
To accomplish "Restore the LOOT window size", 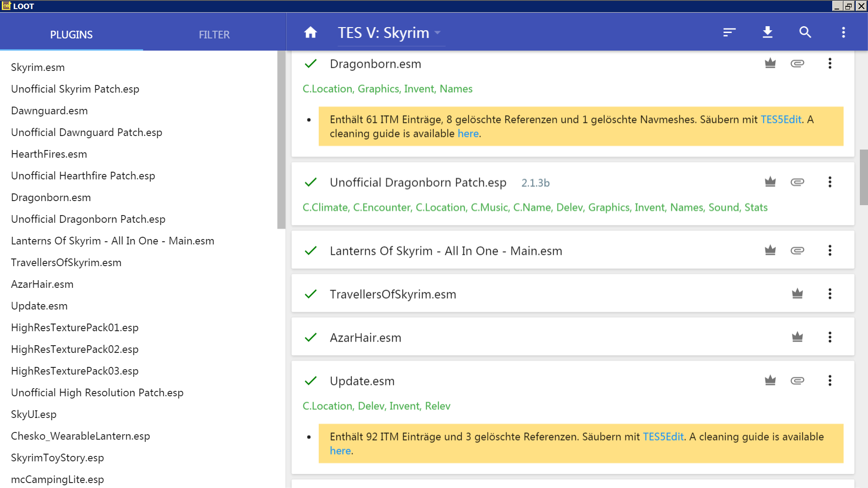I will point(848,6).
